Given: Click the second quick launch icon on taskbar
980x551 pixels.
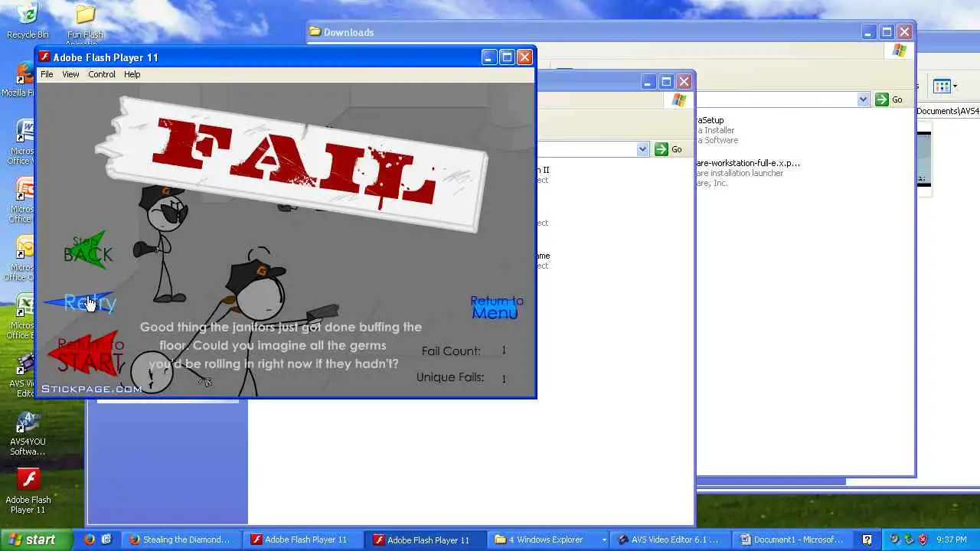Looking at the screenshot, I should tap(106, 540).
